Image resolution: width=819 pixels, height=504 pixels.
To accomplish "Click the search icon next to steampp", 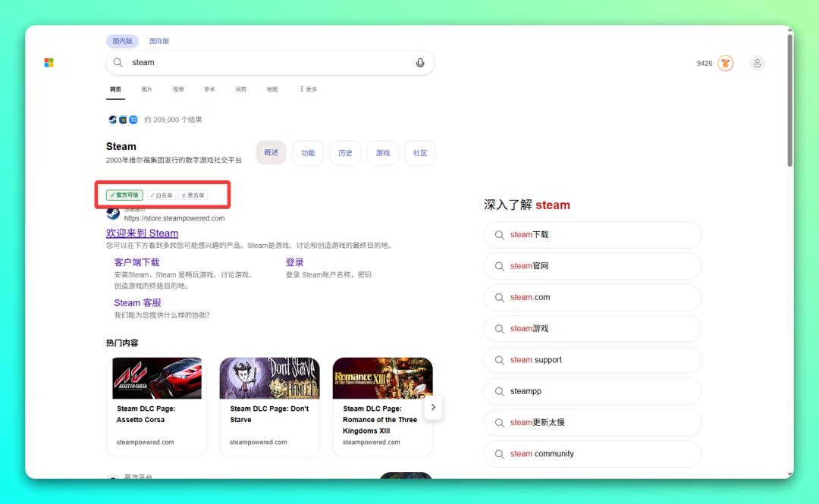I will (499, 392).
